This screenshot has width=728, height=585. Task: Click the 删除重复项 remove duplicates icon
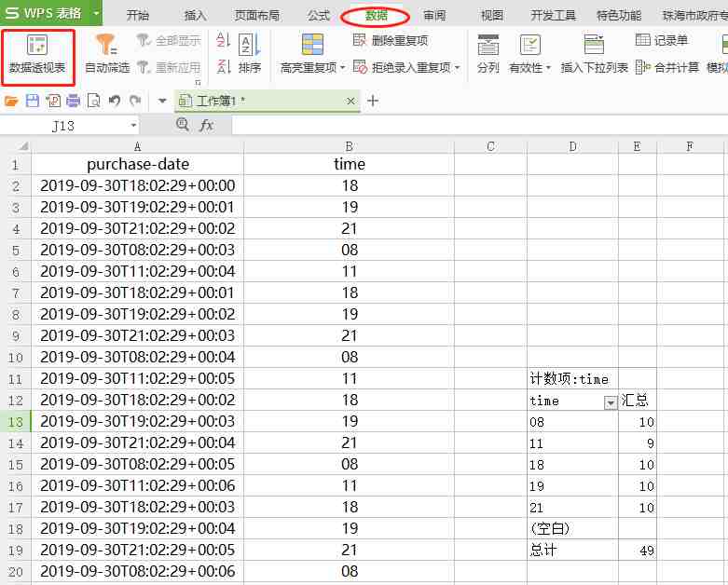point(360,40)
